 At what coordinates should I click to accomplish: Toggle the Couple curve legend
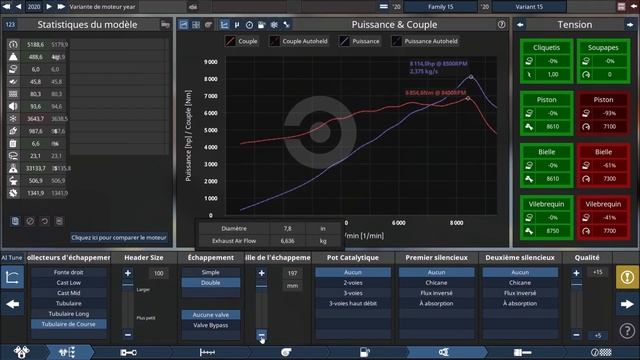(242, 41)
